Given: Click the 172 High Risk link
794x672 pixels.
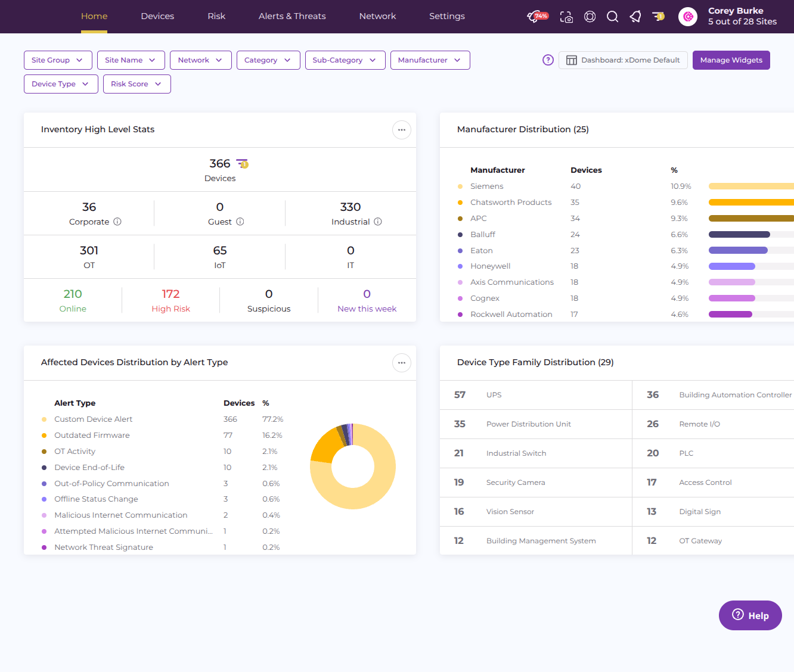Looking at the screenshot, I should tap(170, 300).
